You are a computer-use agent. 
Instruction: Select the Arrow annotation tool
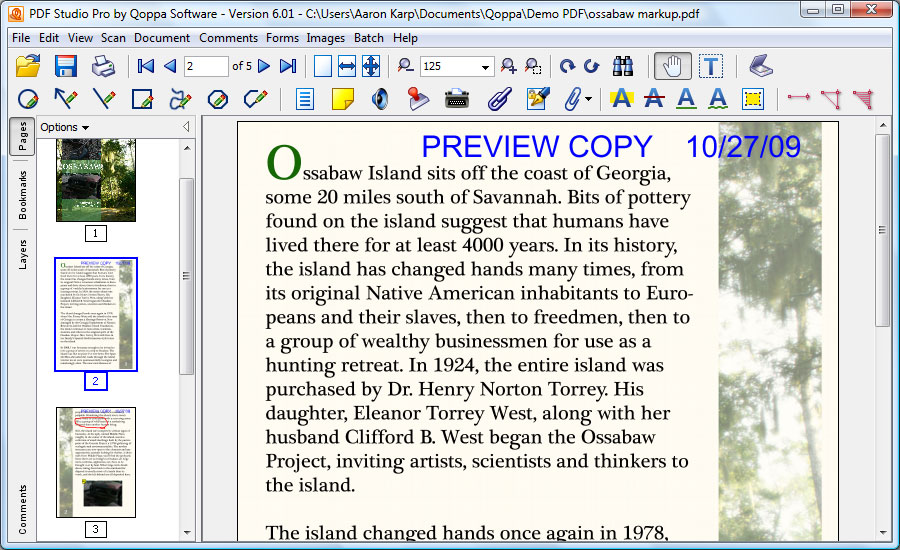65,99
